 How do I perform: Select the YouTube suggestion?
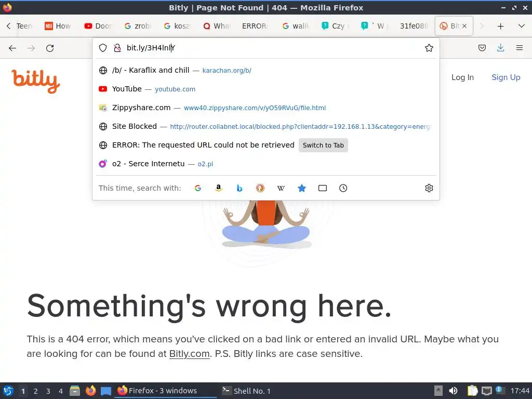266,89
